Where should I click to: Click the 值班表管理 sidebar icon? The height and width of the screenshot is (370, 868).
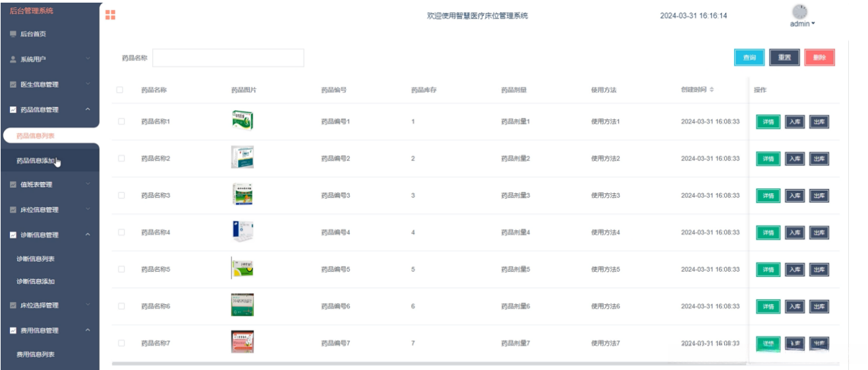[13, 185]
